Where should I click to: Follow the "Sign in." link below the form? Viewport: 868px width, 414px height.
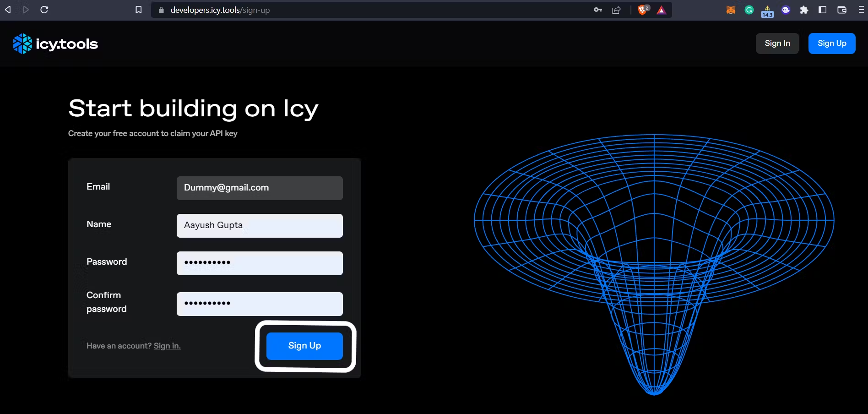pos(167,346)
